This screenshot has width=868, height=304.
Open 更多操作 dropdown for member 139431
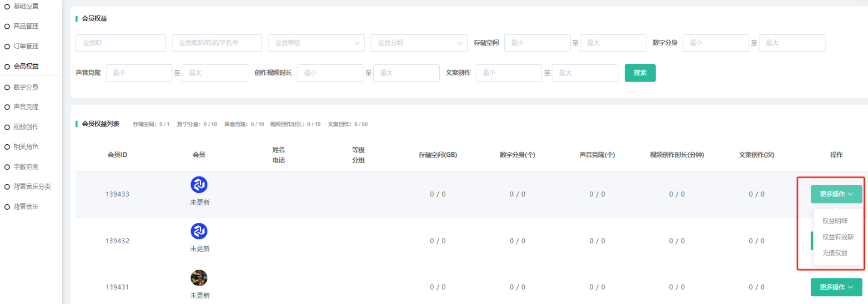click(836, 287)
